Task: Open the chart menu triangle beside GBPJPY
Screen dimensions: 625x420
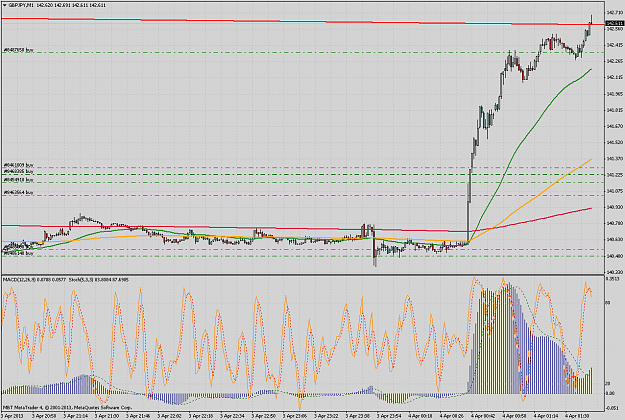Action: click(5, 6)
